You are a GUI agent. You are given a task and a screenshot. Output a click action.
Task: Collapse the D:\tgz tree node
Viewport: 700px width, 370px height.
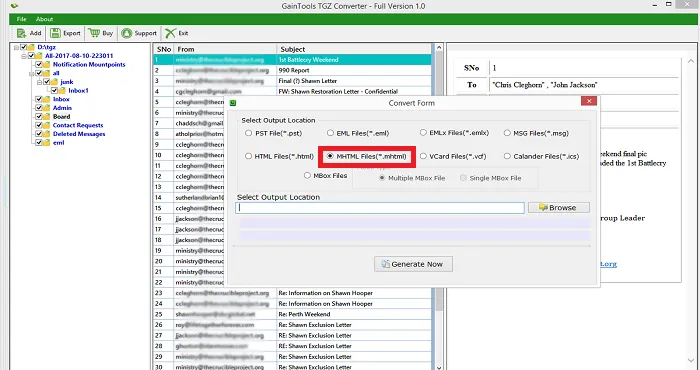[17, 47]
